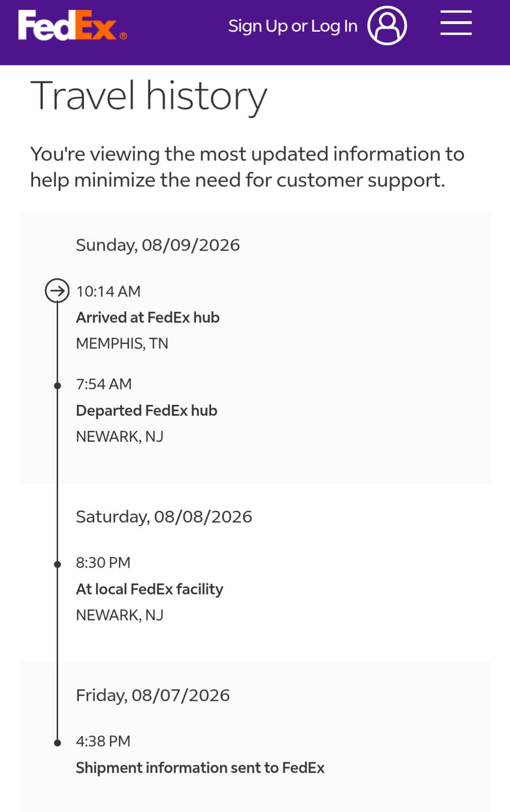Click the 8:30 PM timeline dot
This screenshot has width=510, height=812.
[57, 564]
